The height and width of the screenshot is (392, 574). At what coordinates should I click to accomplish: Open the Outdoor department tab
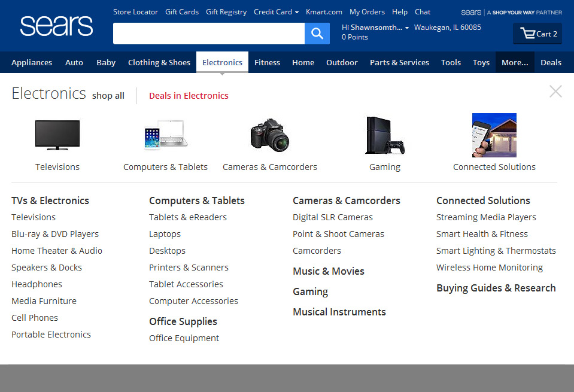coord(342,63)
